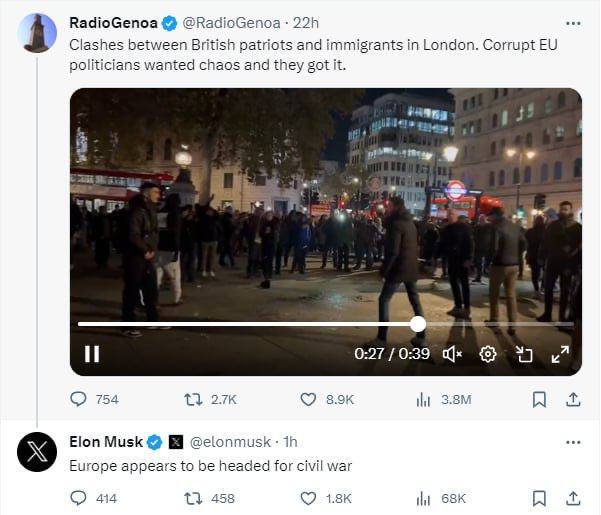
Task: Toggle picture-in-picture mode on video
Action: tap(524, 354)
